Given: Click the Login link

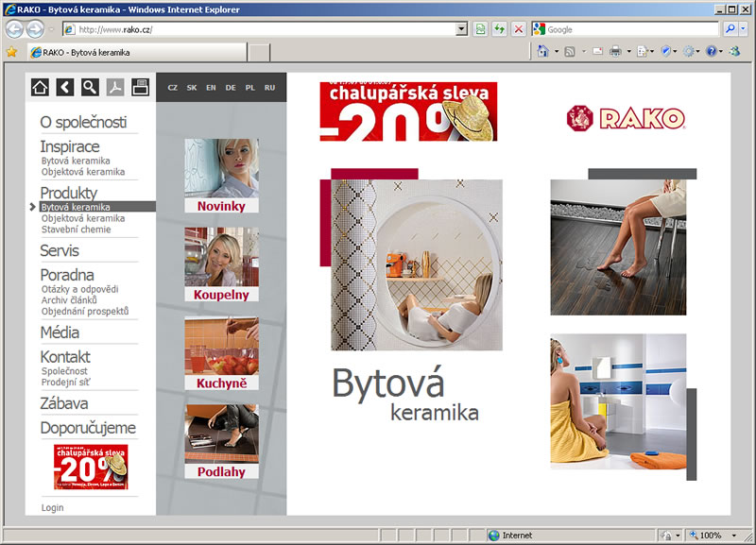Looking at the screenshot, I should coord(53,508).
